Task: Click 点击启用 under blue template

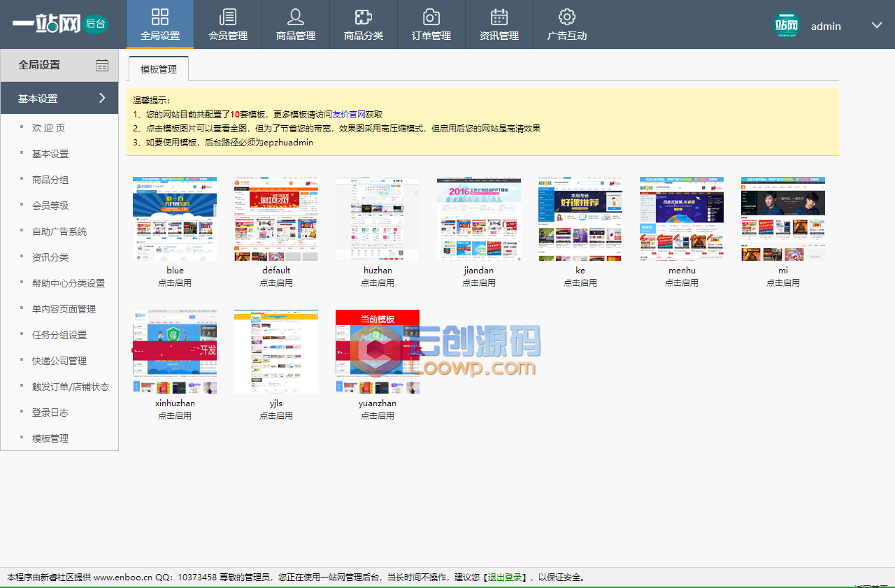Action: tap(175, 283)
